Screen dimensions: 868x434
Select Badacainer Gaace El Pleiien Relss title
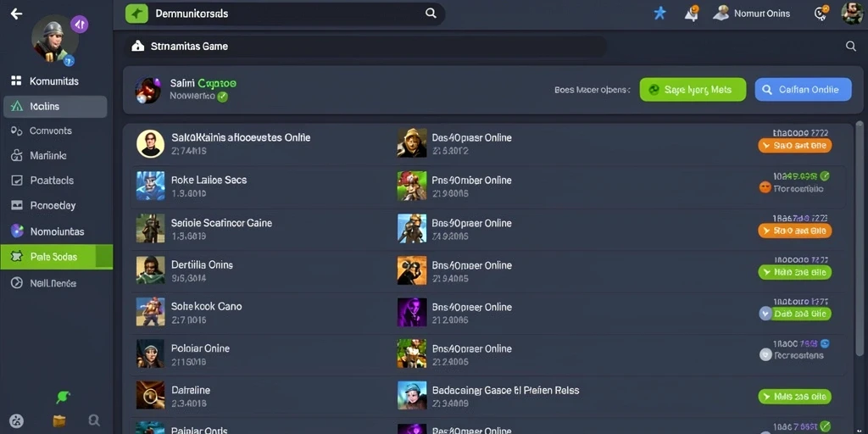click(x=505, y=390)
